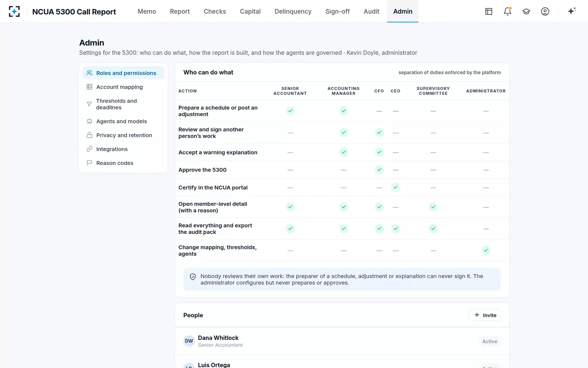This screenshot has height=368, width=588.
Task: Click the Integrations link icon
Action: coord(89,149)
